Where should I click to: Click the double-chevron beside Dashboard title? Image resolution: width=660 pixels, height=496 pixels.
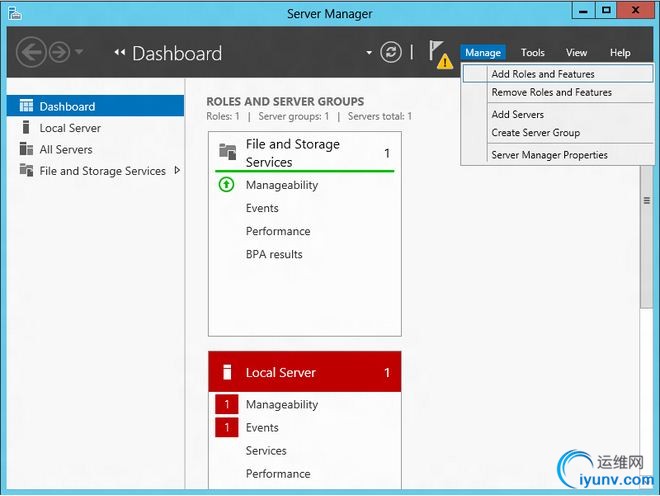(120, 52)
